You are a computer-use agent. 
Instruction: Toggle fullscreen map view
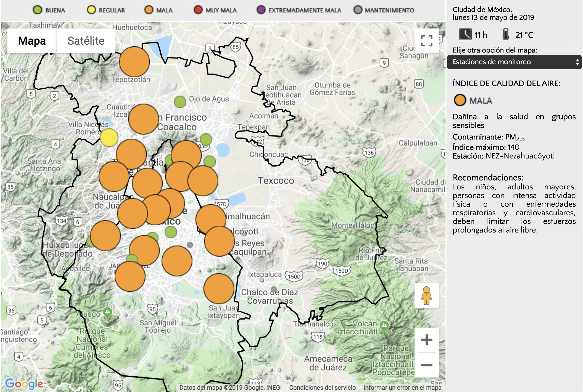point(426,41)
